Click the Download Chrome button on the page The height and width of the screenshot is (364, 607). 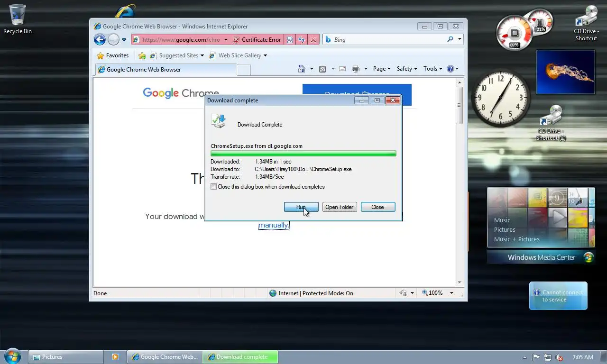[357, 94]
